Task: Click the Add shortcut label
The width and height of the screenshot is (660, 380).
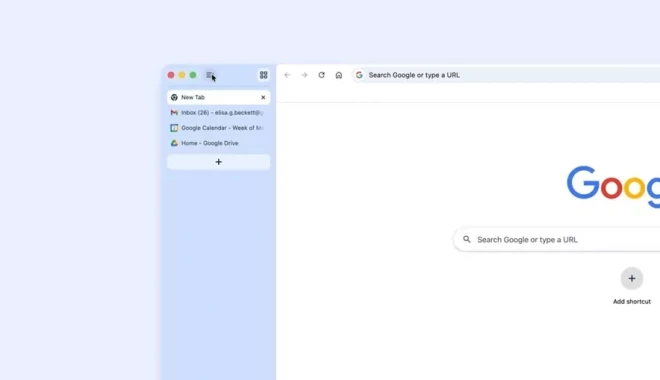Action: point(632,301)
